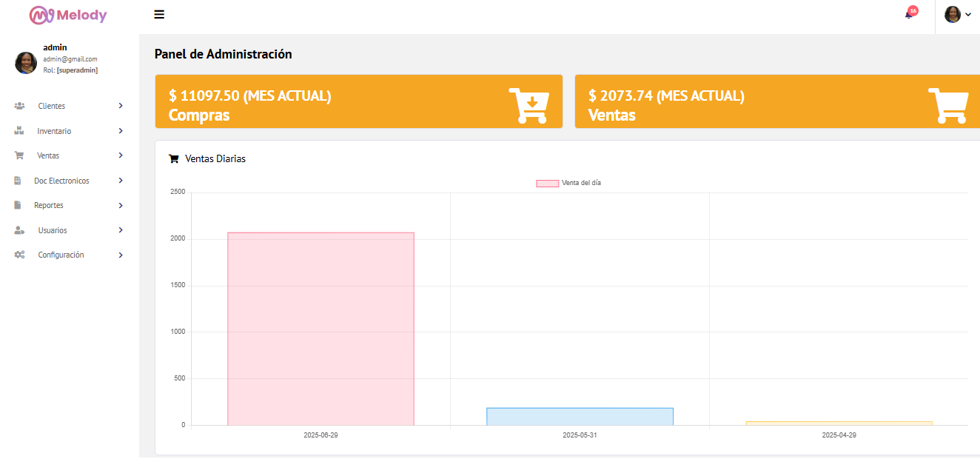Image resolution: width=980 pixels, height=459 pixels.
Task: Open the notifications bell
Action: pos(909,15)
